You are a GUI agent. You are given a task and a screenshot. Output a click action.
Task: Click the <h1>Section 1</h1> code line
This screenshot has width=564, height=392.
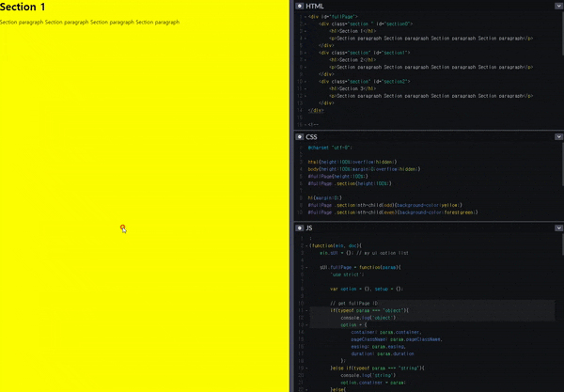click(352, 31)
